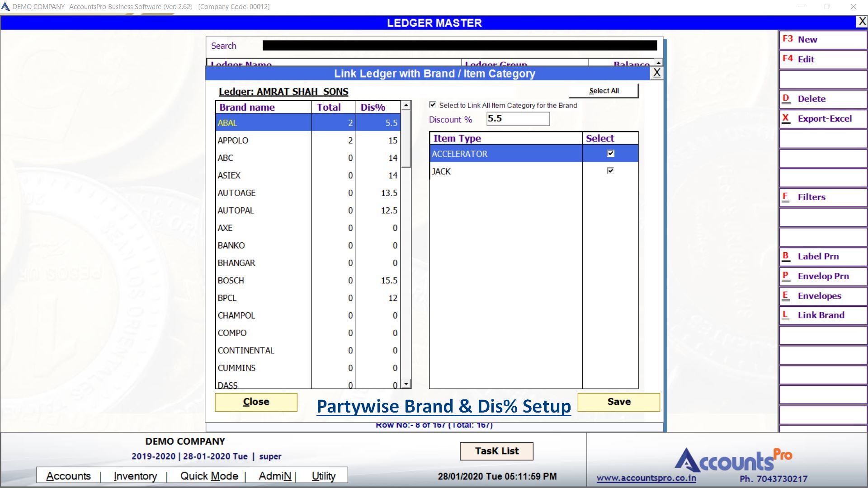Click brand list scroll up arrow
Viewport: 868px width, 488px height.
(406, 105)
